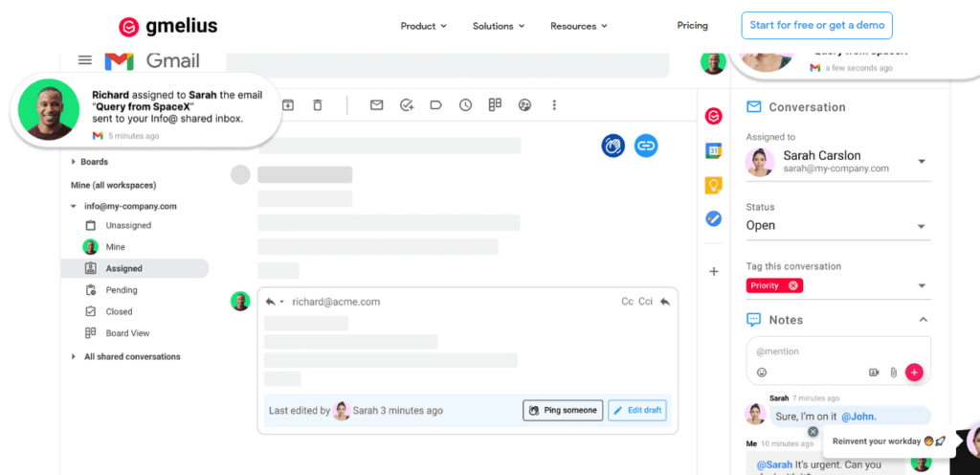Mark the email as unread via the envelope icon
The height and width of the screenshot is (475, 980).
(376, 105)
